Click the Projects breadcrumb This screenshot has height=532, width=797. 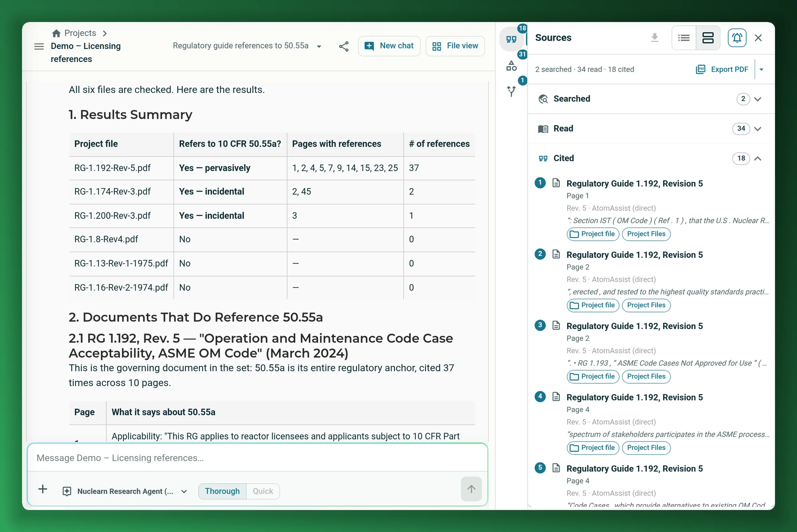[80, 33]
